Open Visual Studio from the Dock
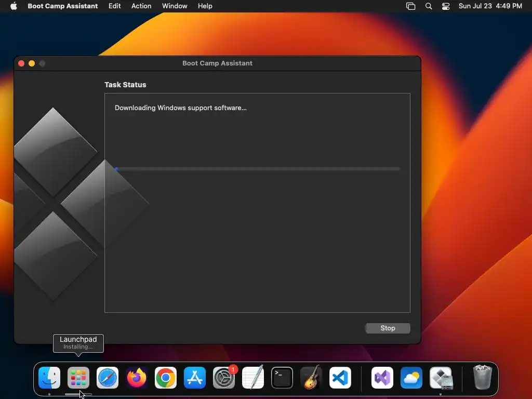 click(x=382, y=378)
